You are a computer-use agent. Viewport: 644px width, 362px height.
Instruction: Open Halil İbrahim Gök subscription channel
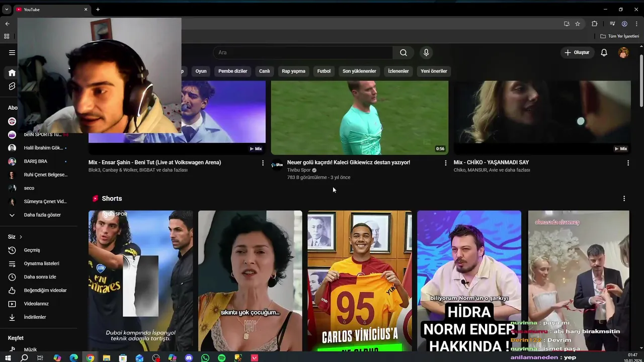click(43, 148)
